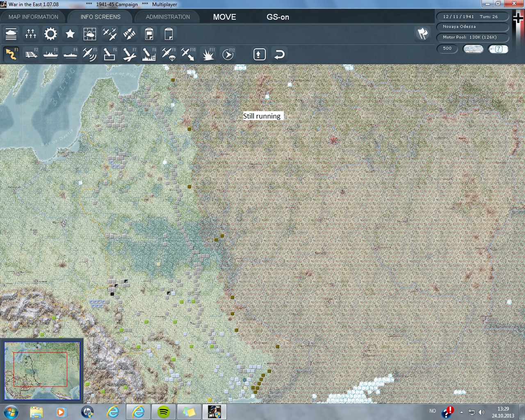Show hidden tray icons with the arrow
This screenshot has width=525, height=420.
click(461, 412)
